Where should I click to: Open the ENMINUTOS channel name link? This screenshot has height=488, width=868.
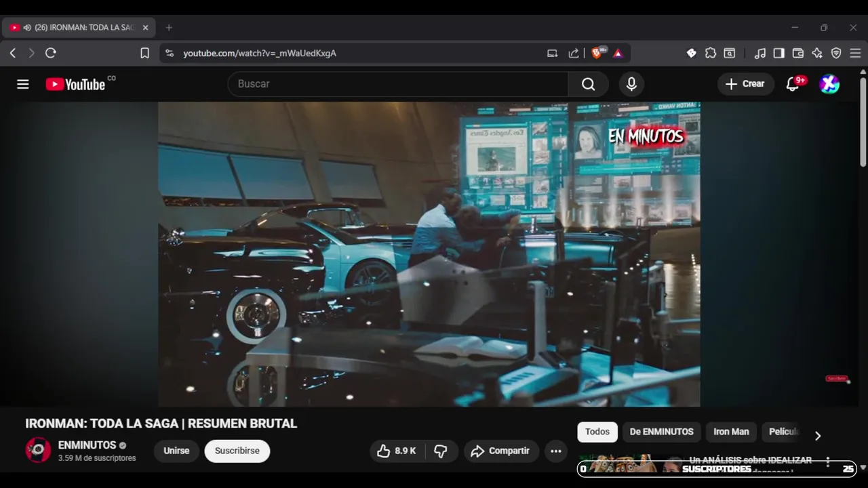pos(87,445)
